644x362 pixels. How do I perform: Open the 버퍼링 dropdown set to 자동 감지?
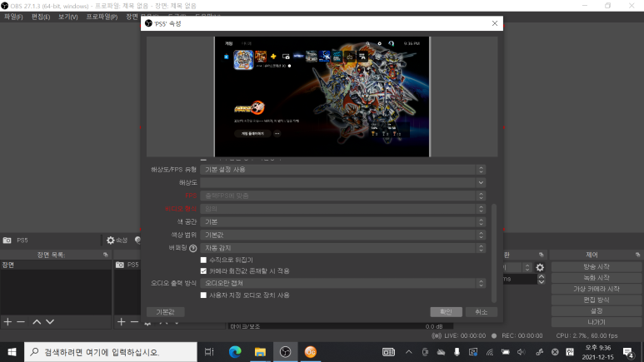coord(343,248)
